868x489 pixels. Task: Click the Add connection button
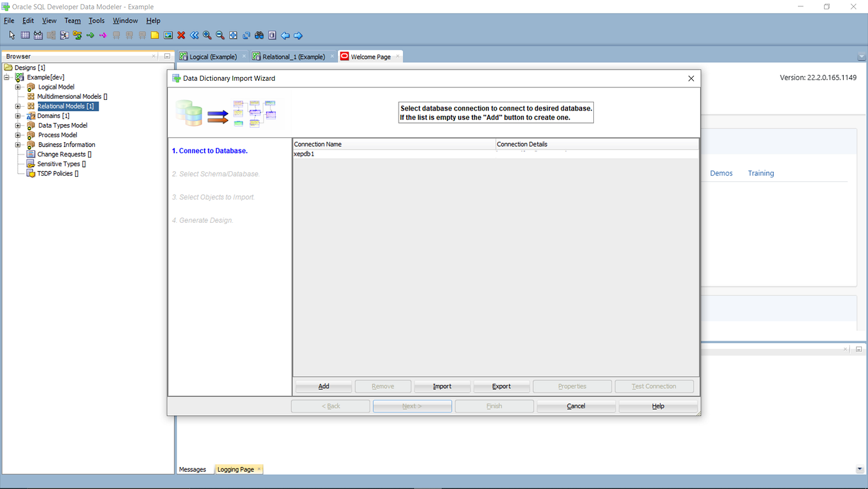(324, 386)
